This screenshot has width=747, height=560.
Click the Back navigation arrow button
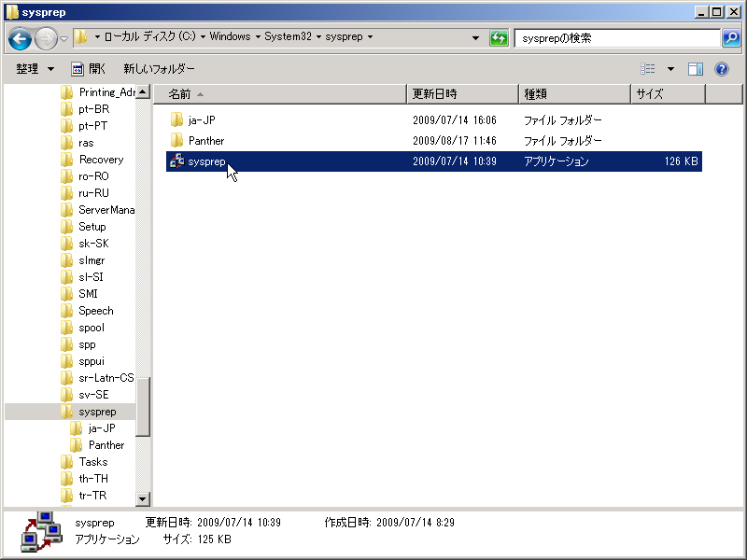tap(21, 38)
